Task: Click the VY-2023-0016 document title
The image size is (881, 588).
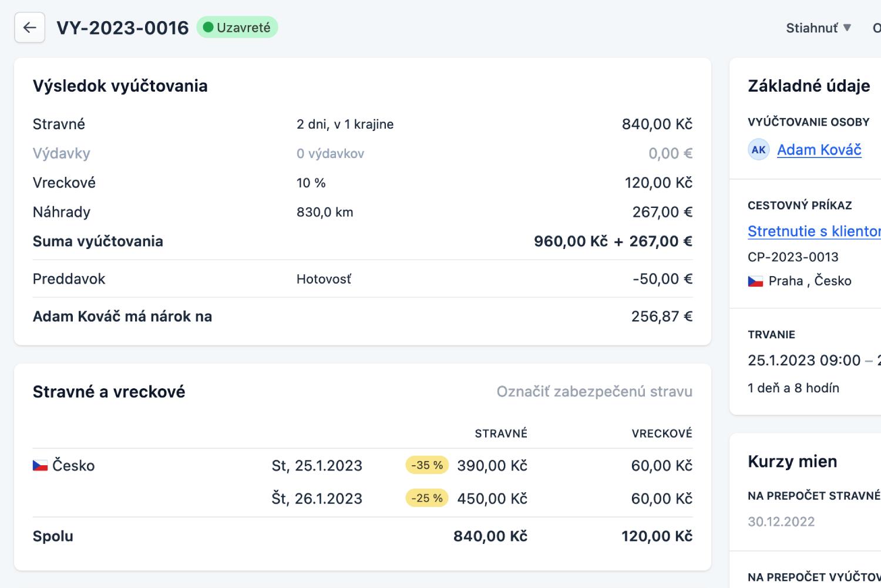Action: coord(122,28)
